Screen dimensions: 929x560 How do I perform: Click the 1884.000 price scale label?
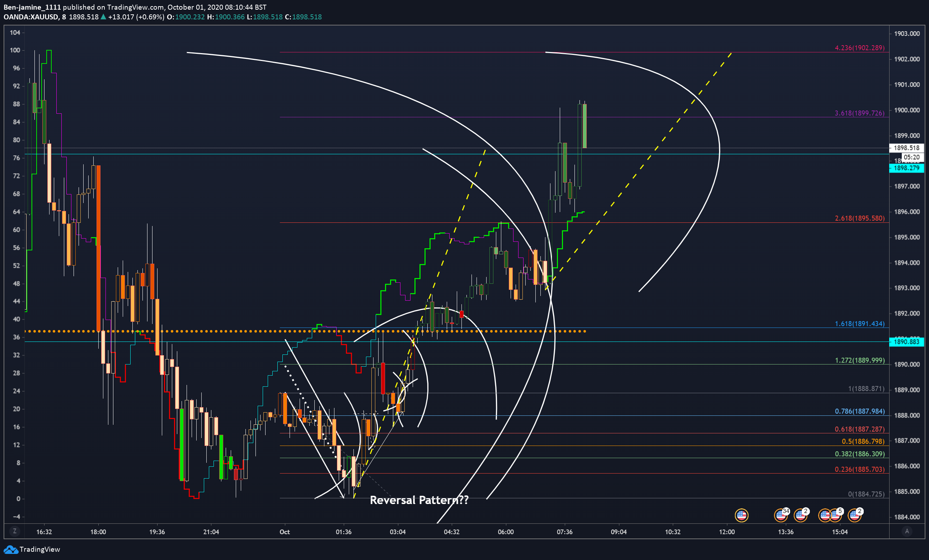[x=907, y=517]
